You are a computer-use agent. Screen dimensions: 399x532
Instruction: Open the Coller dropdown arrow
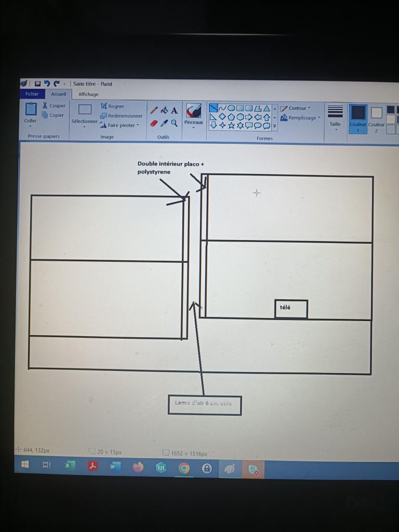[x=30, y=127]
